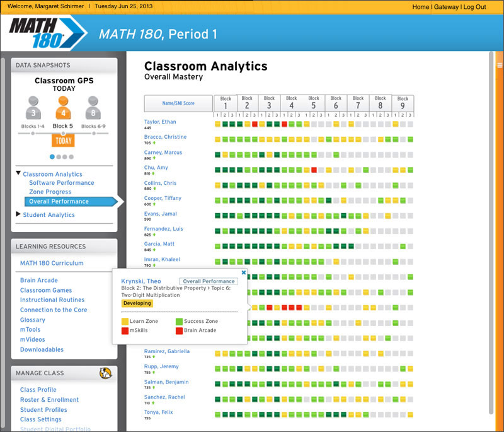Click the yellow Learn Zone legend swatch

pyautogui.click(x=125, y=322)
